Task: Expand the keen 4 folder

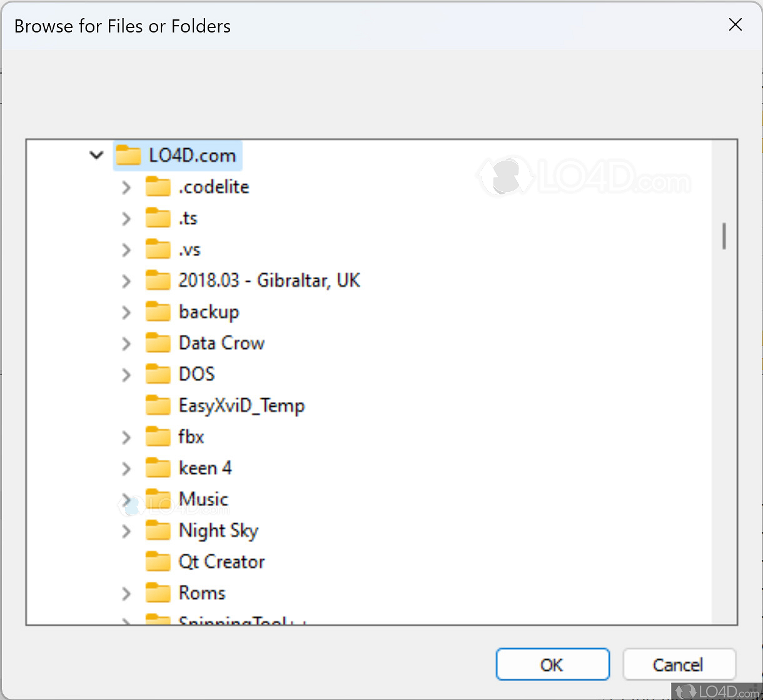Action: click(x=126, y=468)
